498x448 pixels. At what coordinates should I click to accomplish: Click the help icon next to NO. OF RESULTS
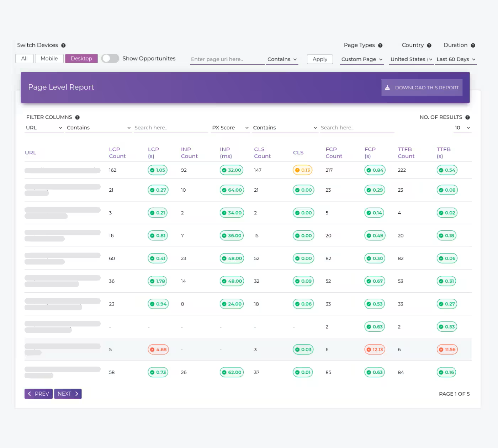[467, 117]
